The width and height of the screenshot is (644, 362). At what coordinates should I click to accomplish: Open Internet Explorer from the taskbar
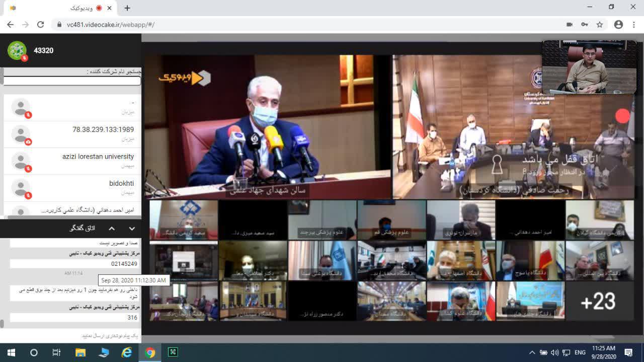[x=127, y=352]
